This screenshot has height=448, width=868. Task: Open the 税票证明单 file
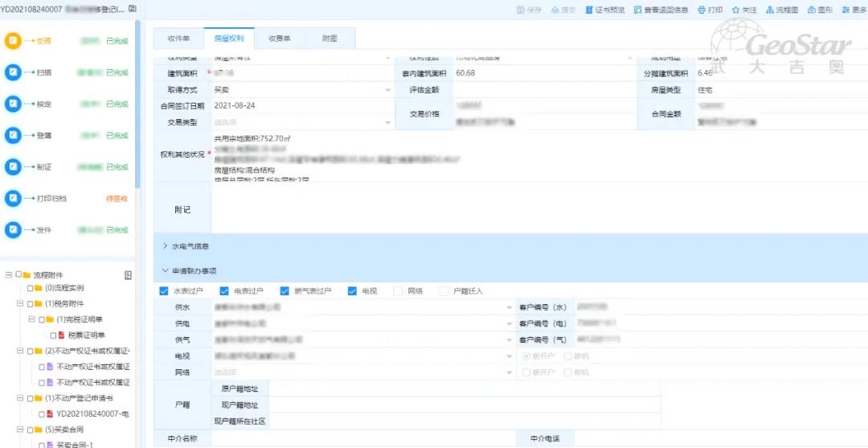click(x=86, y=335)
